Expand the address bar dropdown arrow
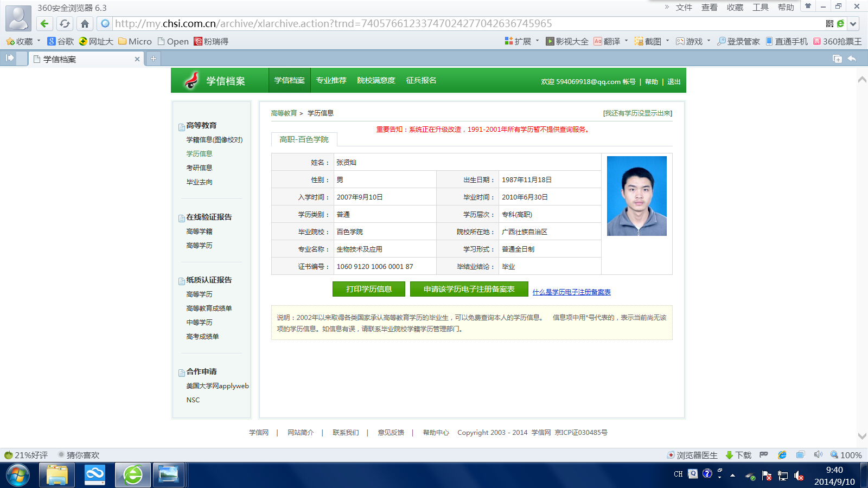Image resolution: width=868 pixels, height=488 pixels. [x=853, y=23]
